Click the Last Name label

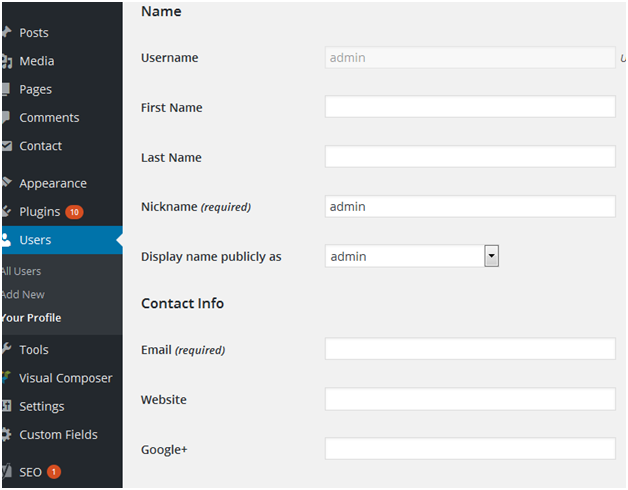point(171,157)
